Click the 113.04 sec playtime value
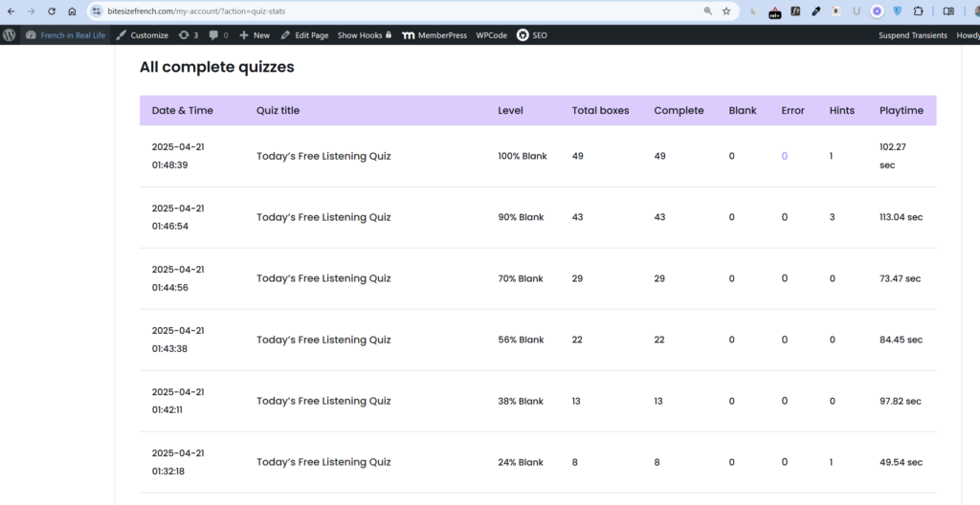Image resolution: width=980 pixels, height=505 pixels. click(902, 217)
